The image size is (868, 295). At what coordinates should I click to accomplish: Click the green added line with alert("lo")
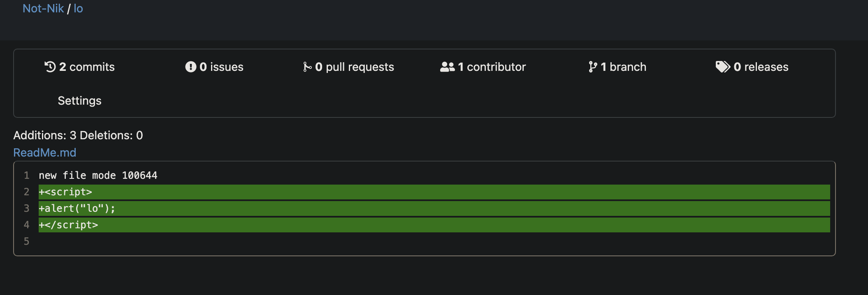(206, 208)
